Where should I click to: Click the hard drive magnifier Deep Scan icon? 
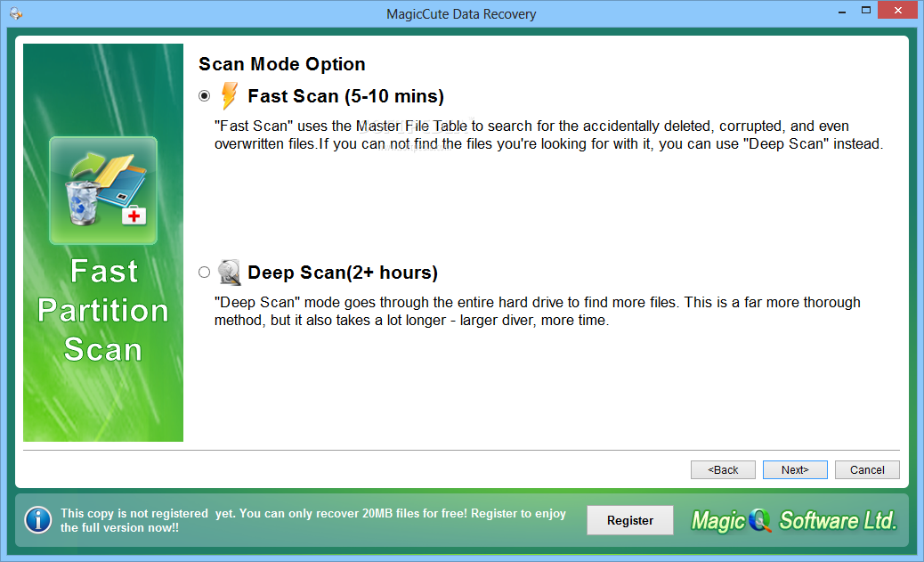pyautogui.click(x=230, y=272)
